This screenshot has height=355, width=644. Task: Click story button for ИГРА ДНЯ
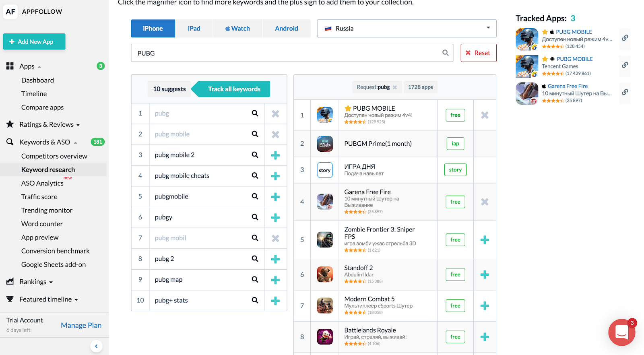[x=455, y=170]
